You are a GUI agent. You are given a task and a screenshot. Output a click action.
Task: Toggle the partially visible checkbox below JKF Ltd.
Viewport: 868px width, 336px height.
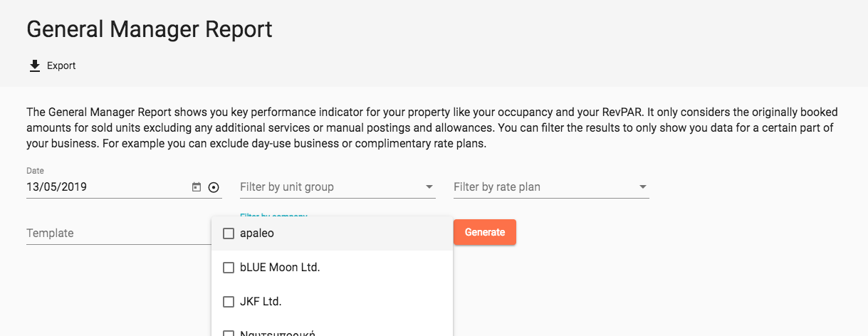pos(229,333)
